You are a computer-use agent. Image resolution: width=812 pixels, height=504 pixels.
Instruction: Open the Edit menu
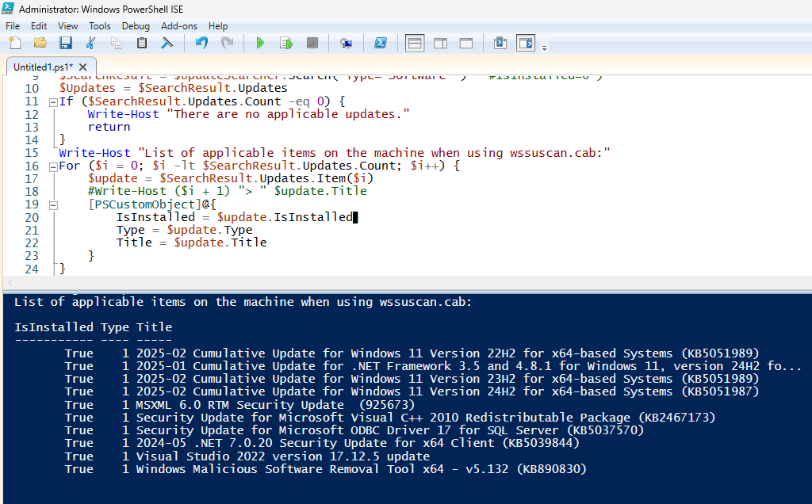[x=39, y=26]
